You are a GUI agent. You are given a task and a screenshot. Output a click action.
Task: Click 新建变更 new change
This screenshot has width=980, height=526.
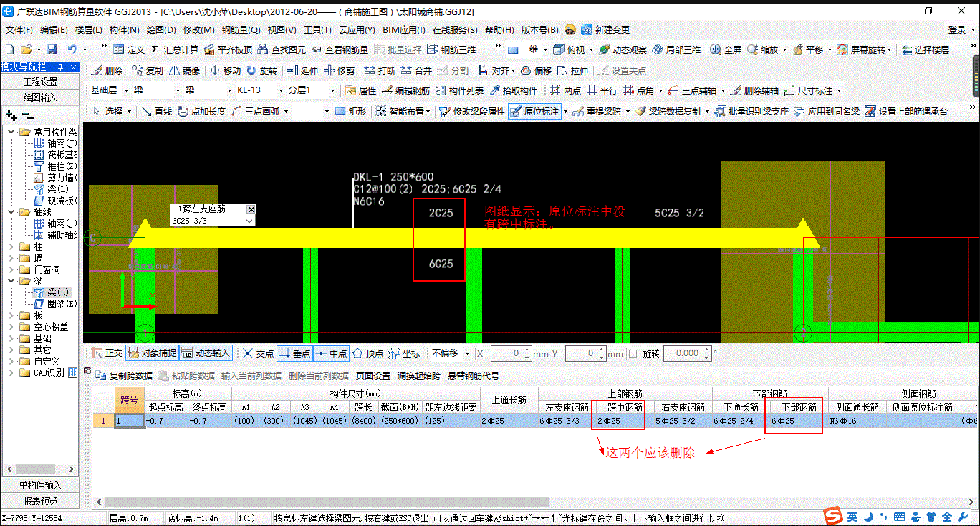[x=605, y=29]
